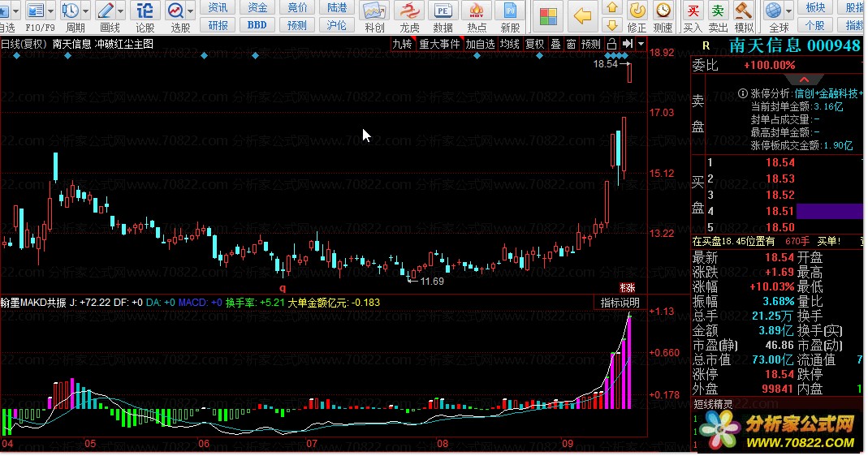This screenshot has height=456, width=868.
Task: Expand the 画线 drawing dropdown arrow
Action: tap(120, 11)
